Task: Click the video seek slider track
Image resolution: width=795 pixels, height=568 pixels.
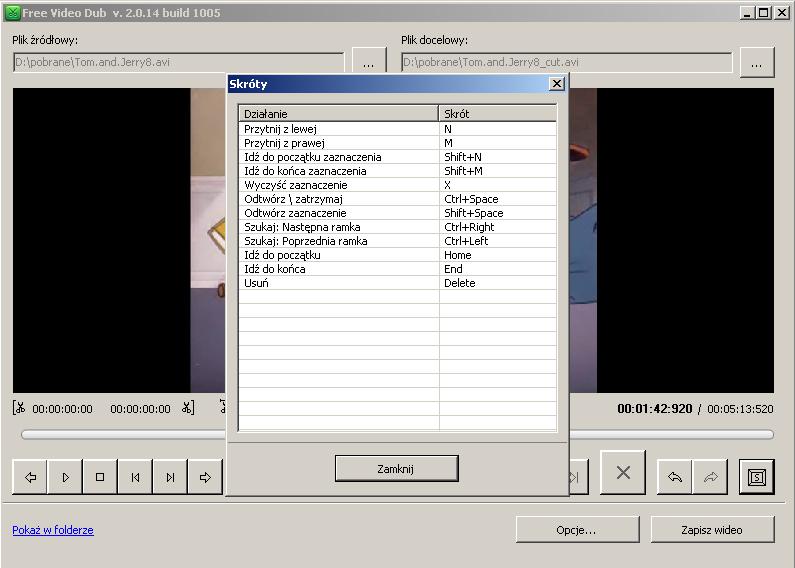Action: 398,435
